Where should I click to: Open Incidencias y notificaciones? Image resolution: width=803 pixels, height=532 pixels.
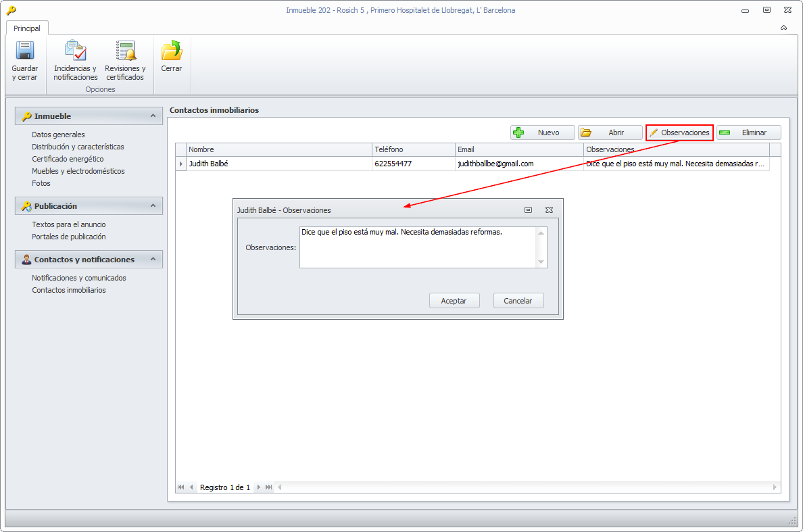(x=76, y=61)
